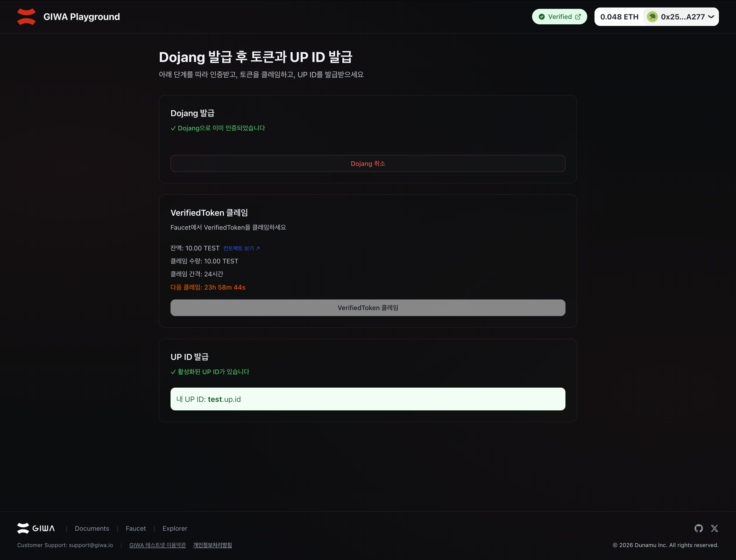Click arrow icon next to 컨트랙트 보기
The height and width of the screenshot is (560, 736).
[258, 248]
